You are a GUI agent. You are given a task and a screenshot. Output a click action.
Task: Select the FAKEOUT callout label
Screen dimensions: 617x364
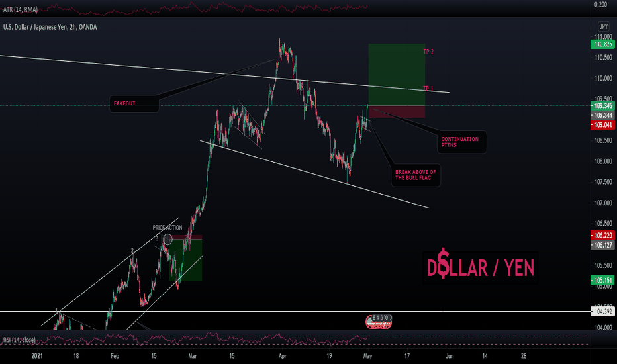click(134, 103)
